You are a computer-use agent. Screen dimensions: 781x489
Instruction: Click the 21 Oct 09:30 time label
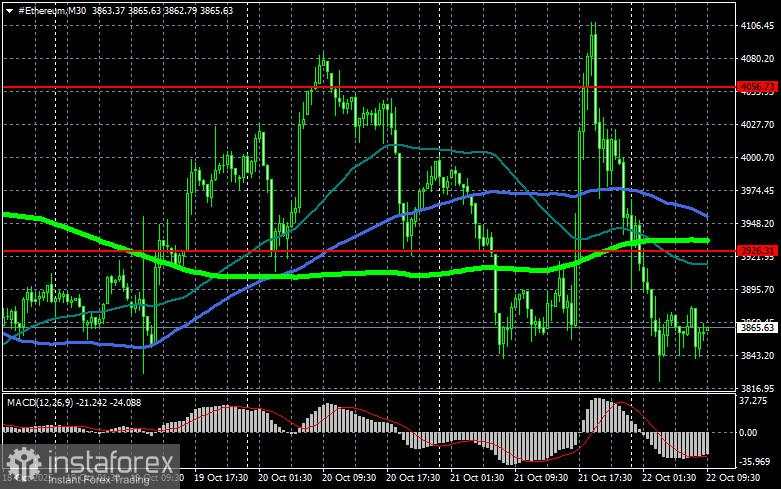[541, 477]
